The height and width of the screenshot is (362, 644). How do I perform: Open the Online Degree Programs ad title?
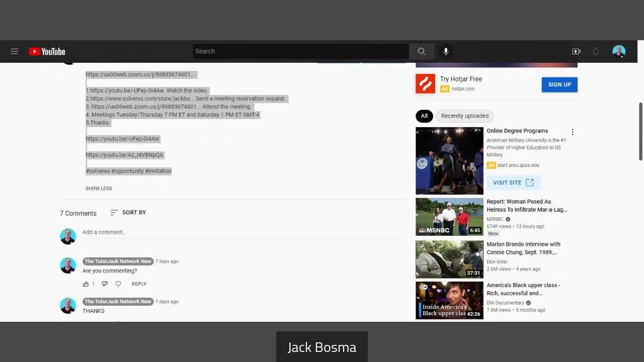(517, 131)
